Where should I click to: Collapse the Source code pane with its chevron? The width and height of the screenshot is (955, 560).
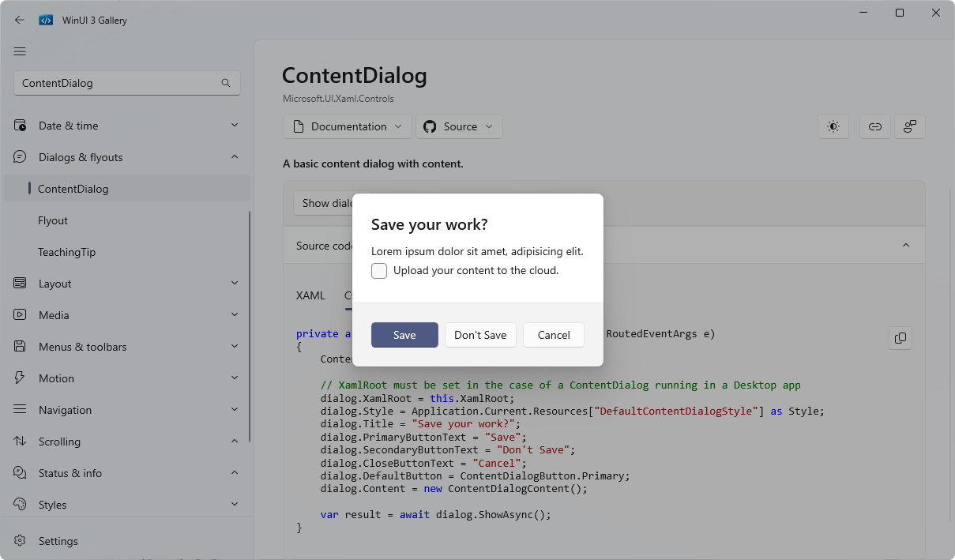(906, 245)
